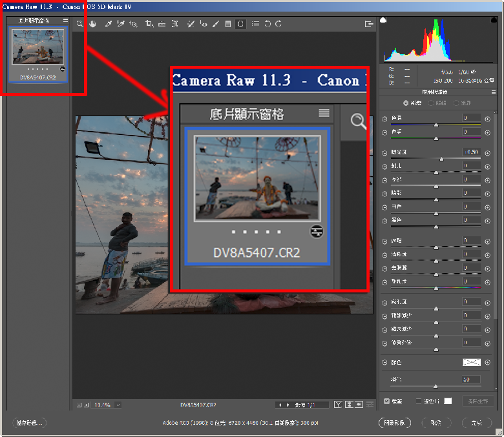Enable the 遮色片 mask checkbox
This screenshot has height=437, width=504.
pos(419,401)
